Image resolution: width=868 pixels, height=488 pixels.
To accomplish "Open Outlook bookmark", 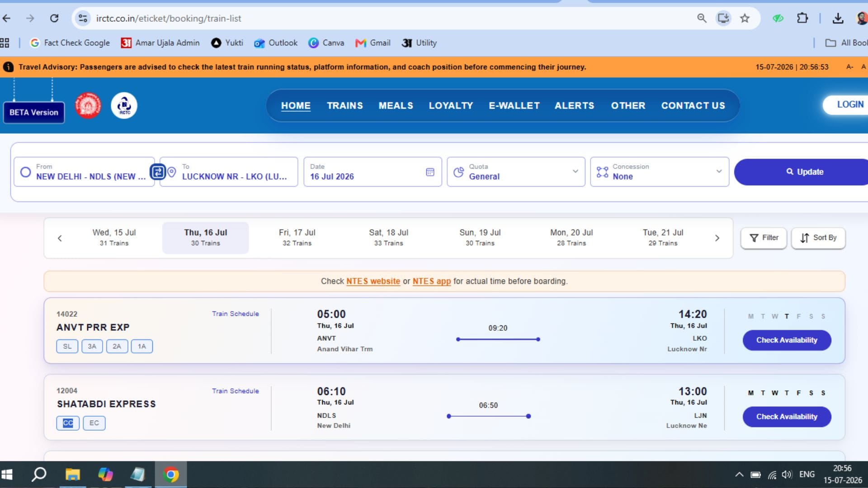I will 276,43.
